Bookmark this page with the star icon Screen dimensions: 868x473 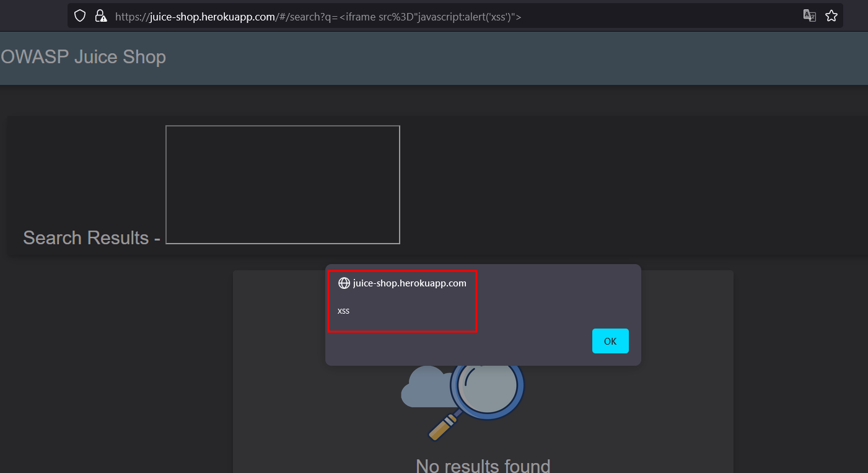tap(831, 16)
